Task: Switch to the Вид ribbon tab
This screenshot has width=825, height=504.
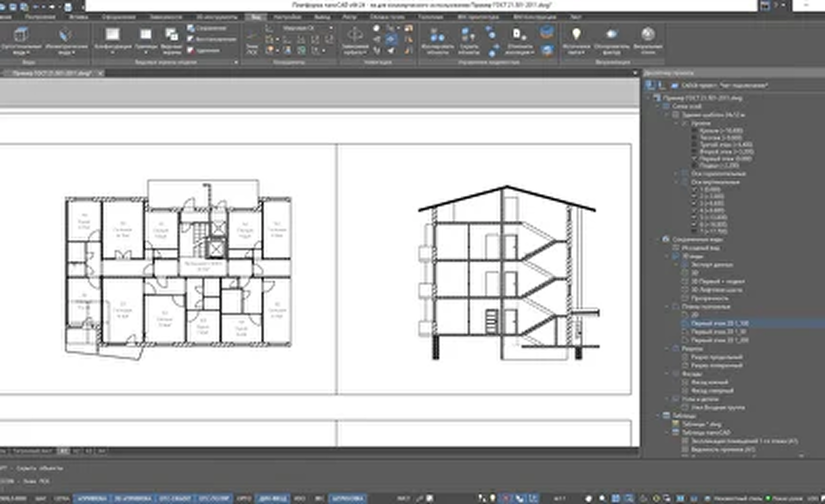Action: click(256, 17)
